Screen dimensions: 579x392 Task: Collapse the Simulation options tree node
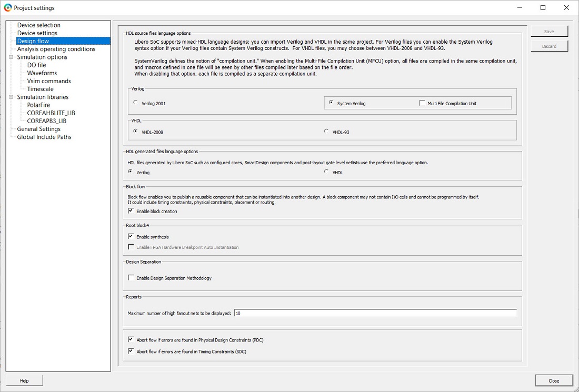(x=11, y=57)
